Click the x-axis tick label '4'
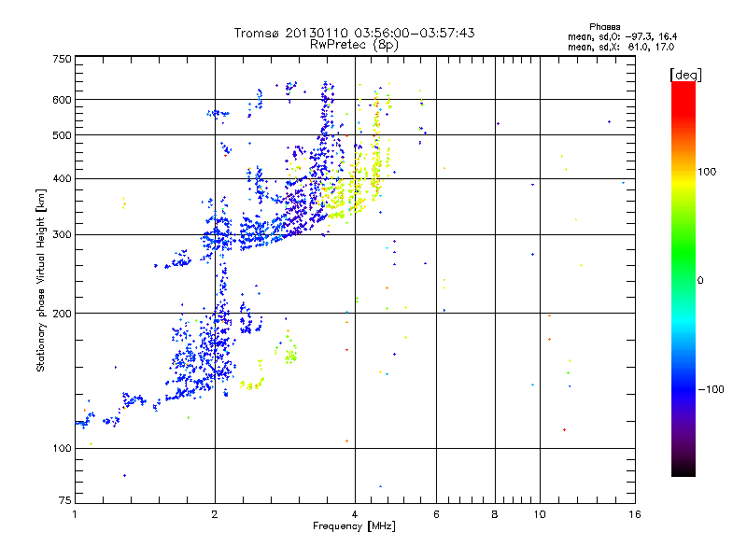This screenshot has height=560, width=747. click(355, 514)
